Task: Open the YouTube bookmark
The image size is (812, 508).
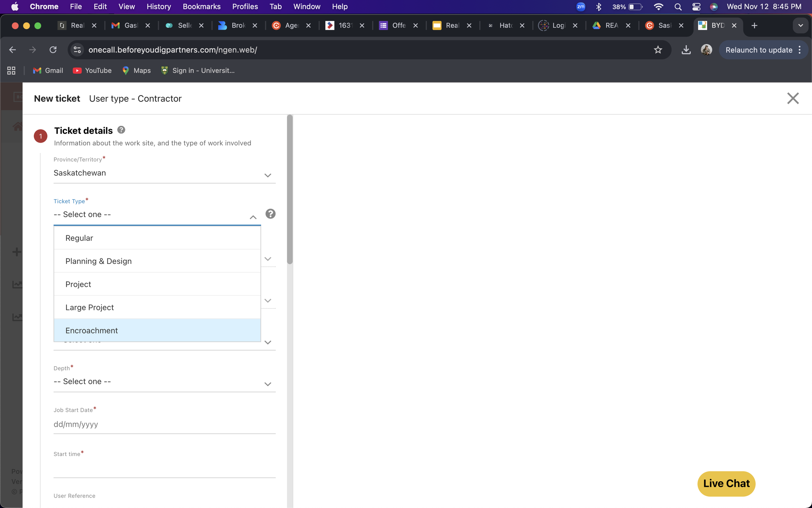Action: tap(92, 71)
